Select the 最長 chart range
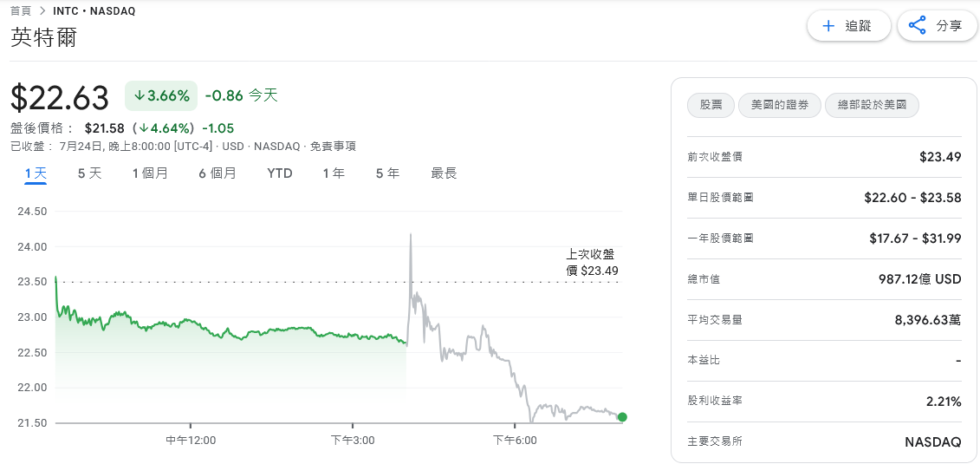The height and width of the screenshot is (464, 980). tap(444, 173)
